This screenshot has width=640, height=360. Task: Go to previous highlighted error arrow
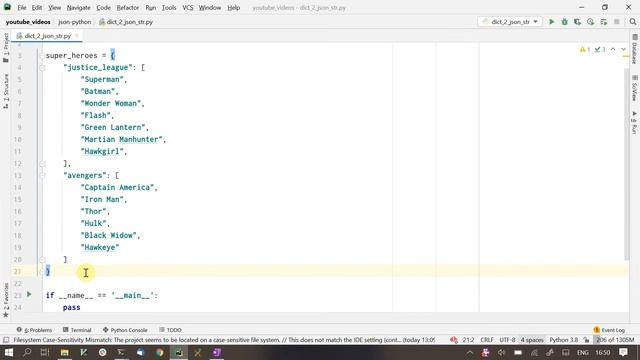613,49
